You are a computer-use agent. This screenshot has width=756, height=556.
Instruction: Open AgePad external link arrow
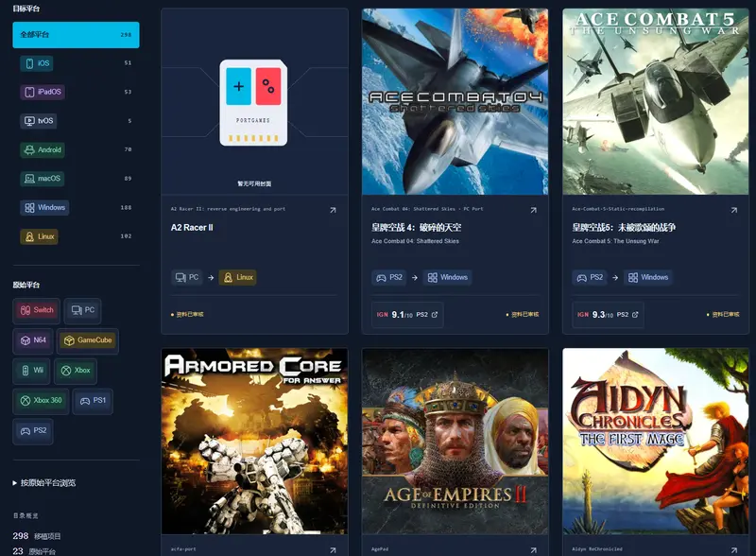tap(533, 550)
